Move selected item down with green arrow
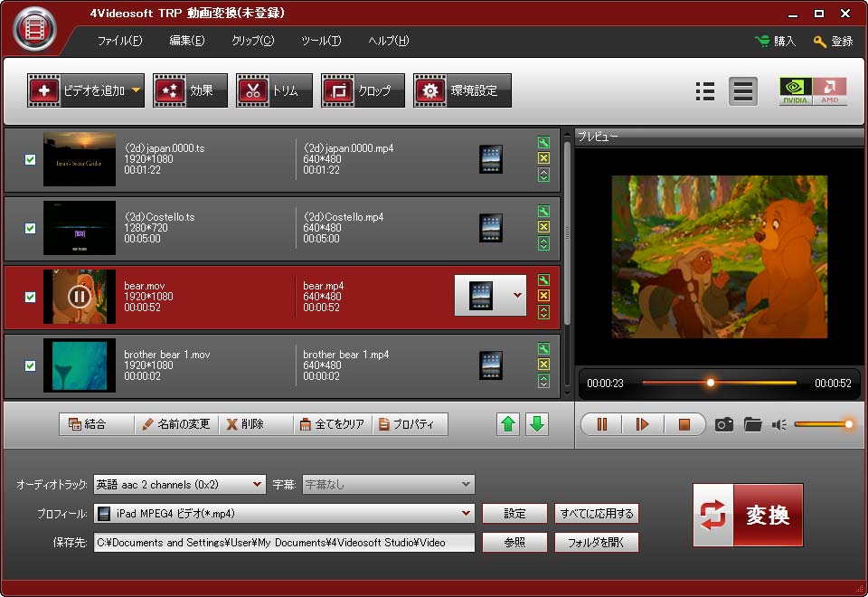Image resolution: width=868 pixels, height=597 pixels. point(537,424)
